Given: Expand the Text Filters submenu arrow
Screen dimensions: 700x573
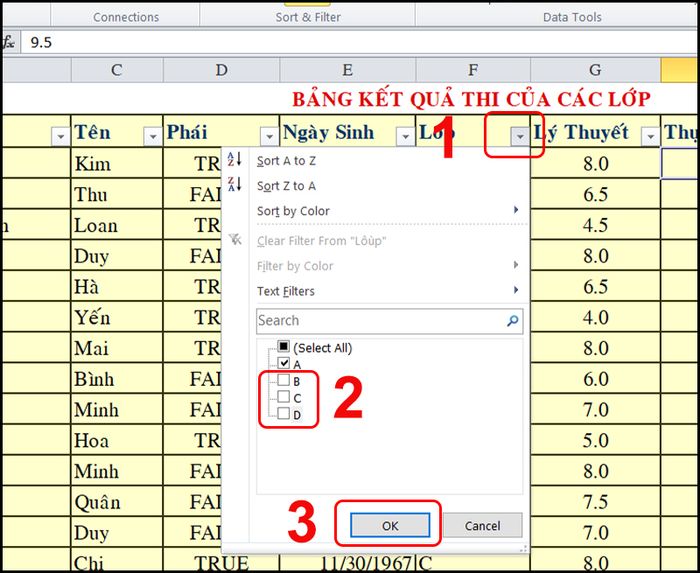Looking at the screenshot, I should pyautogui.click(x=516, y=290).
